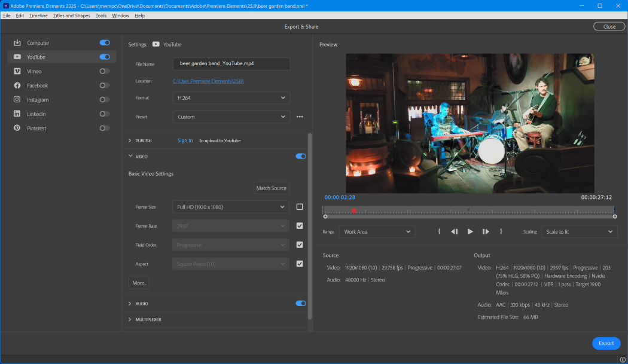Disable the AUDIO section toggle

pyautogui.click(x=301, y=304)
